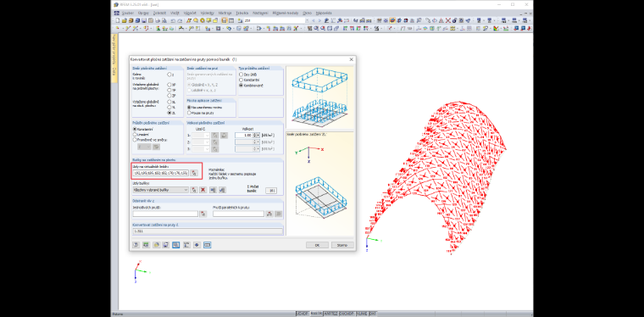This screenshot has height=317, width=644.
Task: Select ZL true area direction radio
Action: pos(169,112)
